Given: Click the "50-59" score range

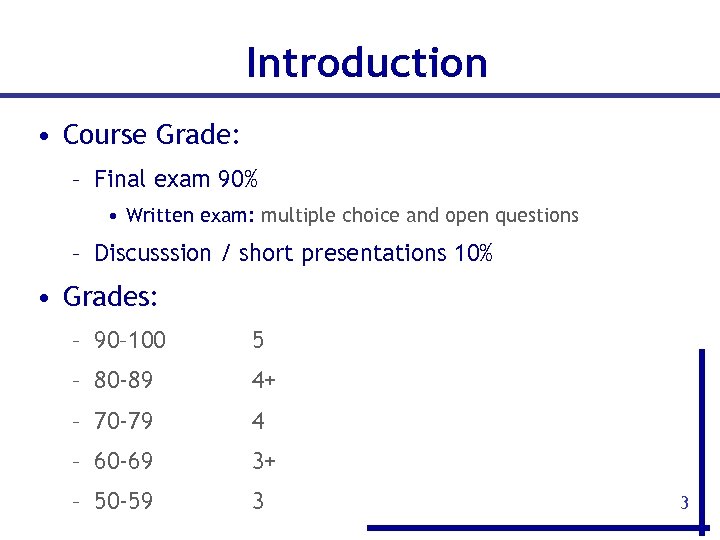Looking at the screenshot, I should pyautogui.click(x=124, y=501).
